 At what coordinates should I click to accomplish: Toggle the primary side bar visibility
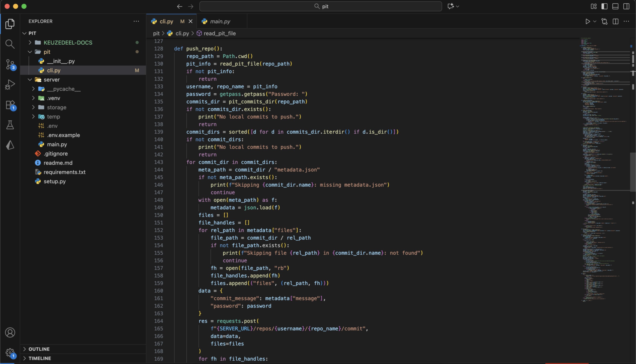click(604, 6)
